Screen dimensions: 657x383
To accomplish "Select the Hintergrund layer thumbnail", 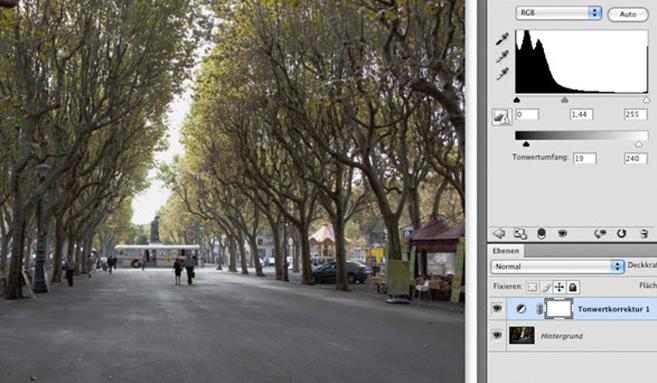I will [x=522, y=335].
